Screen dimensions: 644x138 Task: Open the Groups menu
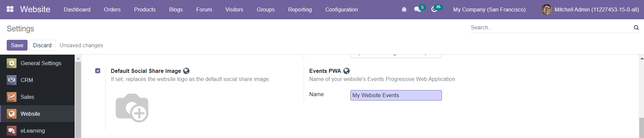tap(266, 9)
